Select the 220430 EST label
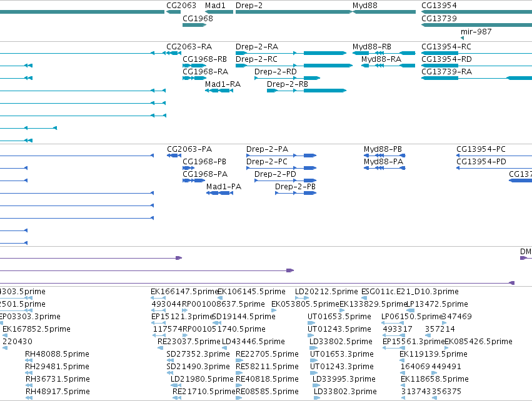 [x=18, y=342]
